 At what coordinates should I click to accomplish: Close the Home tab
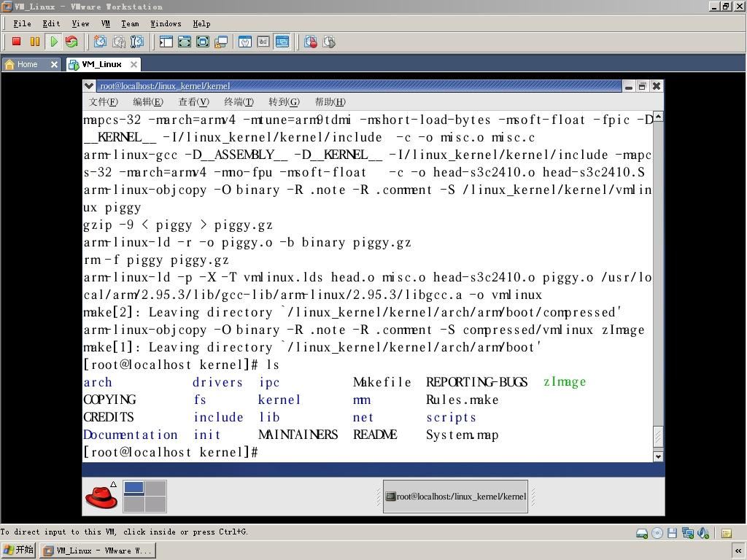click(54, 64)
